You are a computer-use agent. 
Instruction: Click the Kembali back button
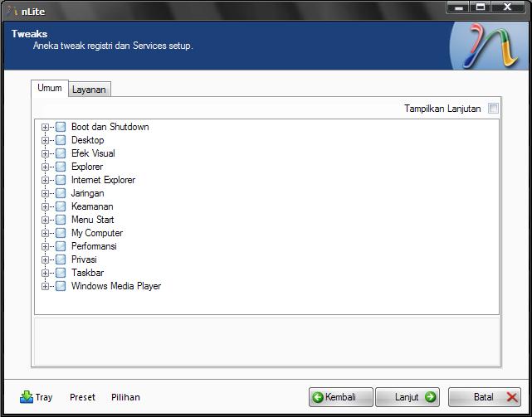[340, 397]
